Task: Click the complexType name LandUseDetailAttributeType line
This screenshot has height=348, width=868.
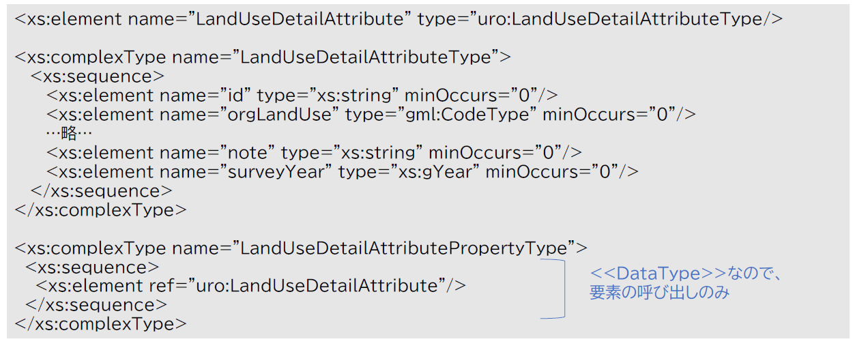Action: pyautogui.click(x=263, y=57)
